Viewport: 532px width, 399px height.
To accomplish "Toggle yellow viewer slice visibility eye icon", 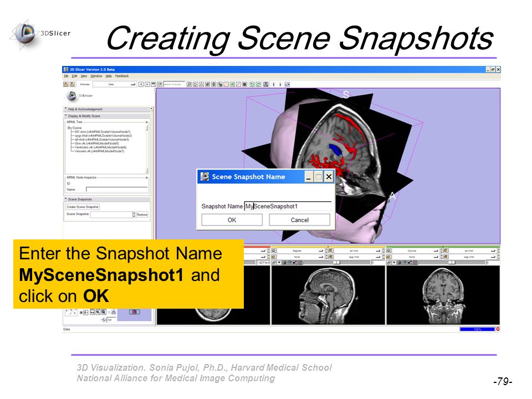I will (279, 262).
